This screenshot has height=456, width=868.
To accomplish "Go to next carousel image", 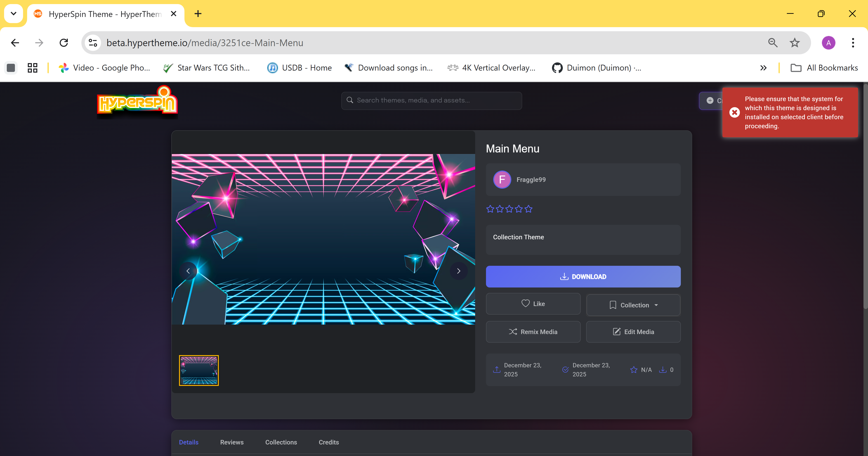I will pyautogui.click(x=458, y=271).
